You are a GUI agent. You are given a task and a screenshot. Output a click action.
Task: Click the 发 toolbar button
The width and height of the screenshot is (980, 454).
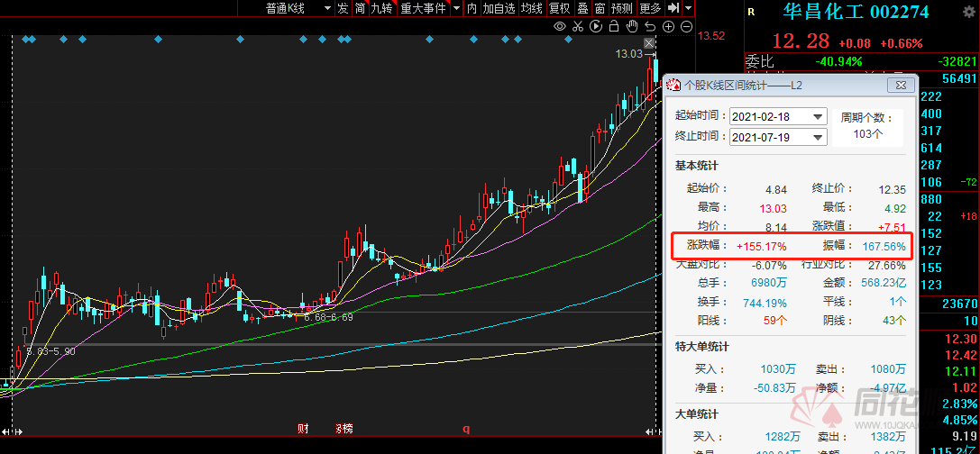[x=343, y=8]
